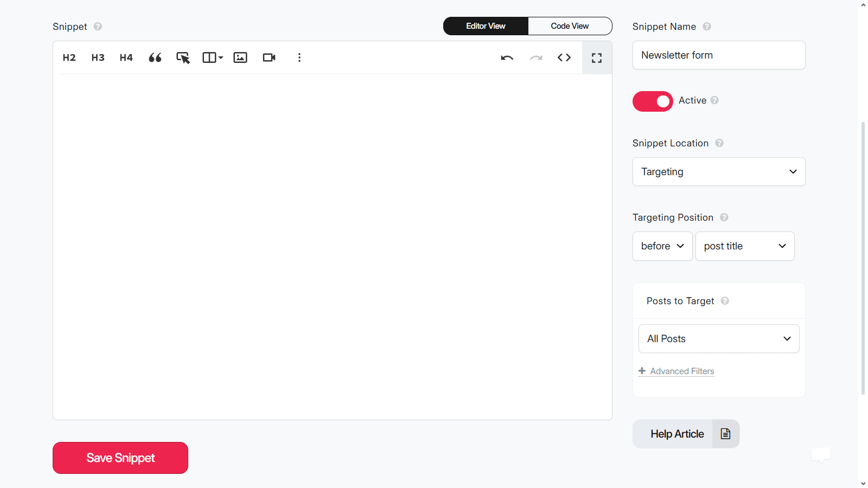Click the Save Snippet button
This screenshot has width=868, height=488.
pyautogui.click(x=120, y=458)
